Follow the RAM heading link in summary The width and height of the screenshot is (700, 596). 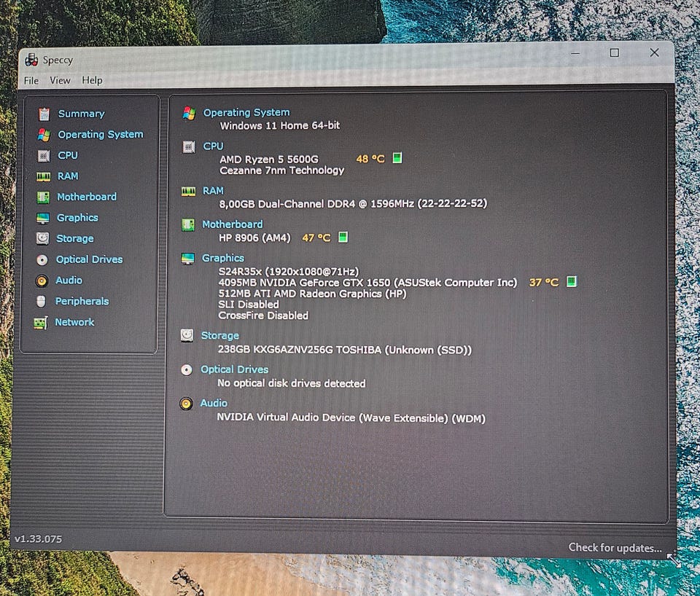click(213, 191)
